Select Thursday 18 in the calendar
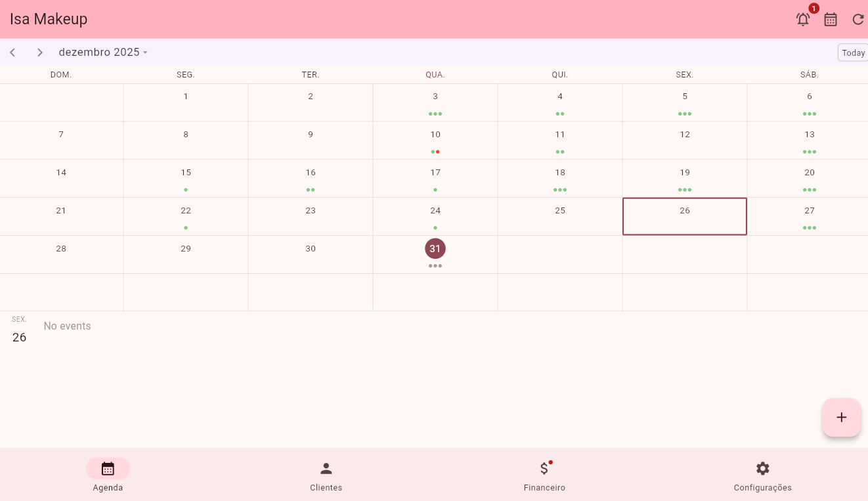The image size is (868, 501). point(559,178)
